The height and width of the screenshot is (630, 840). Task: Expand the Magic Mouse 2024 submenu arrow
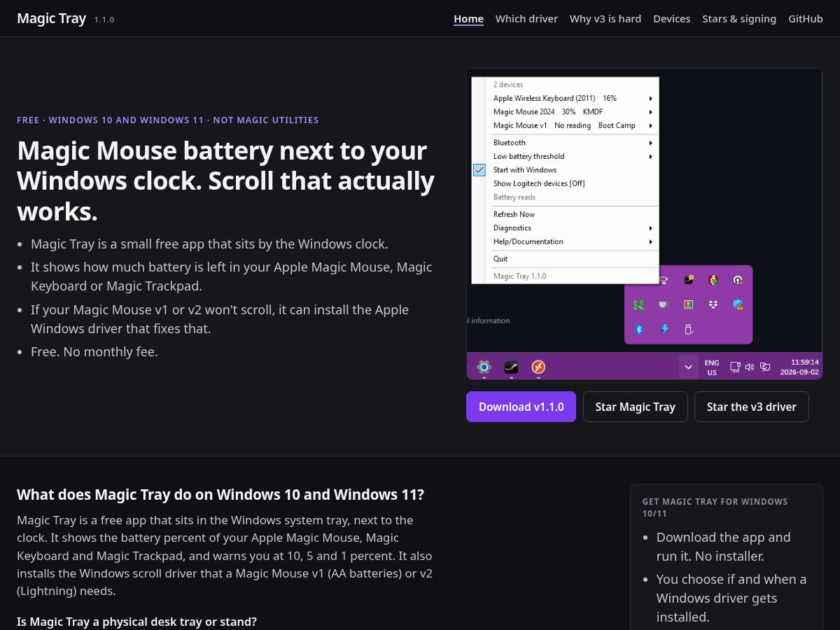pos(650,112)
